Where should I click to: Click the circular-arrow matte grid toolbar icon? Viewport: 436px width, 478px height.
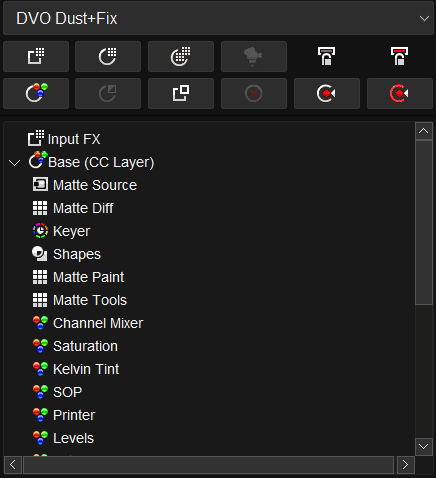point(108,56)
